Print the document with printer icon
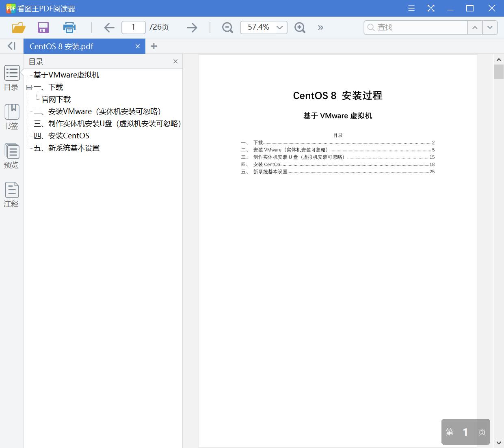The image size is (504, 448). (x=69, y=28)
